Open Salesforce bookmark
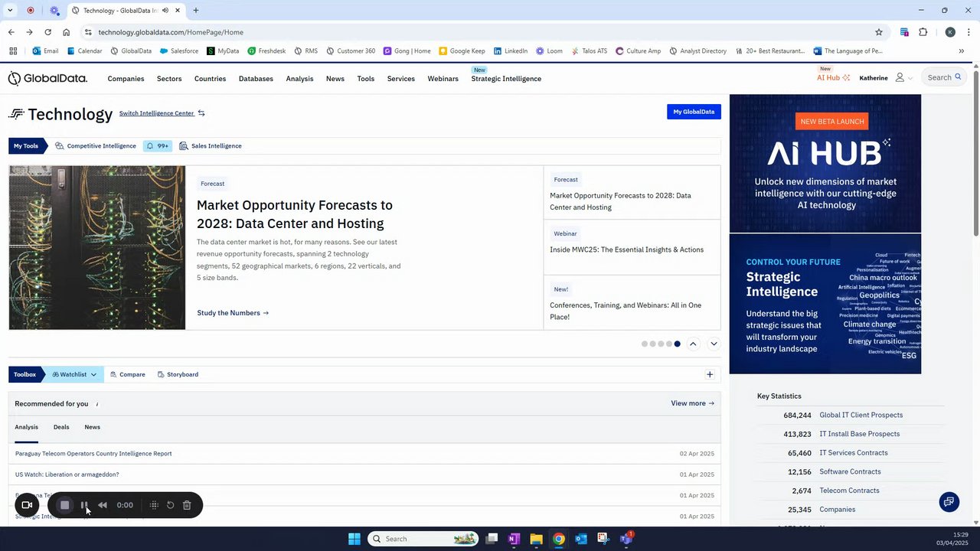The height and width of the screenshot is (551, 980). (178, 51)
